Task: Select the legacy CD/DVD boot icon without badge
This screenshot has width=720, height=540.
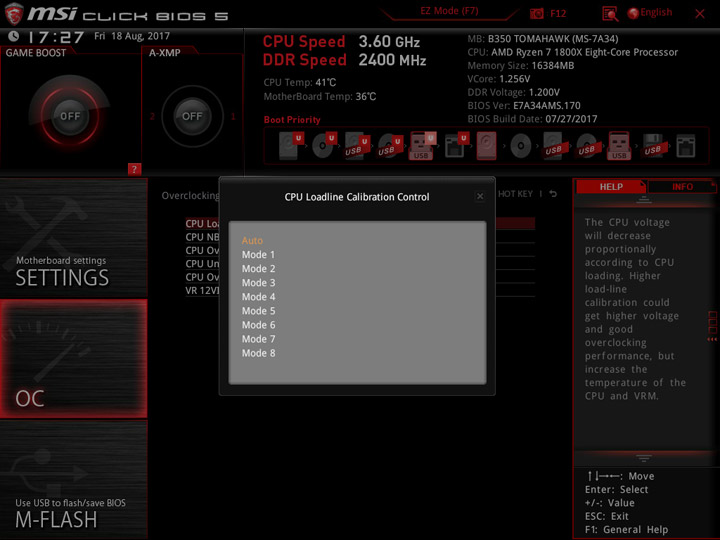Action: [521, 146]
